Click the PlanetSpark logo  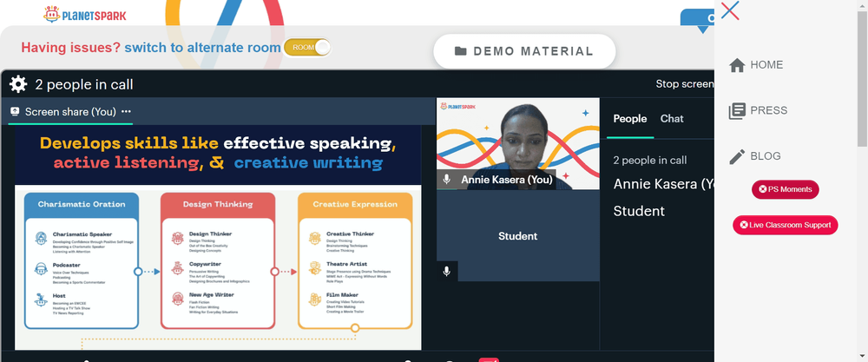click(85, 15)
